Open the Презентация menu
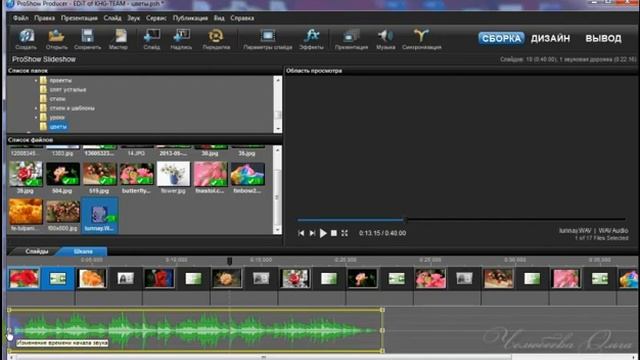 point(79,18)
